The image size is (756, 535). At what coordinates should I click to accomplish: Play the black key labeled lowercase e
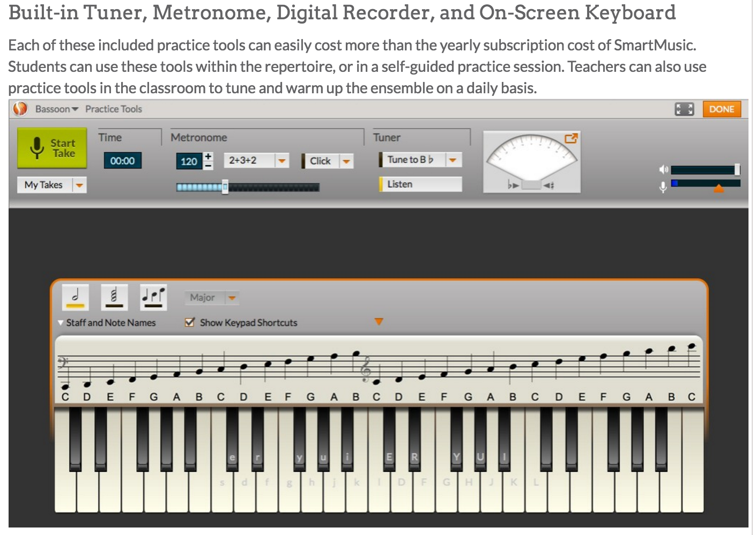point(232,440)
